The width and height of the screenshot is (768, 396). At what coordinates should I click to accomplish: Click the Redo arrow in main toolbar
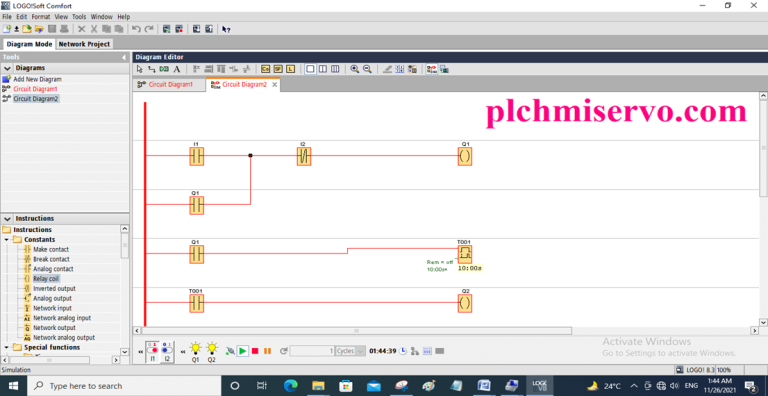tap(148, 29)
